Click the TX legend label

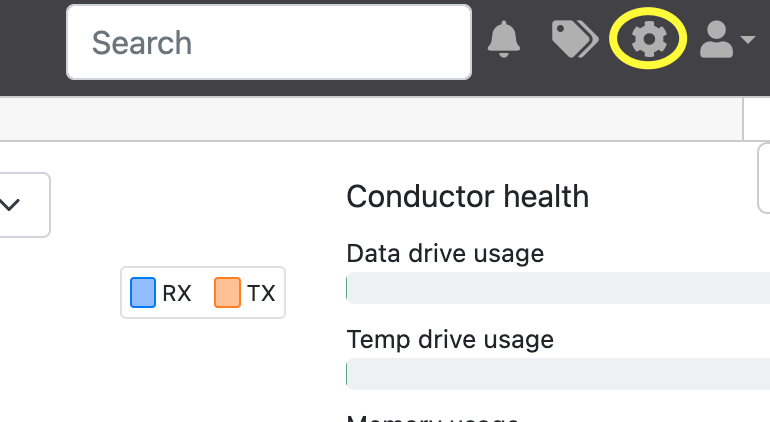[x=261, y=293]
